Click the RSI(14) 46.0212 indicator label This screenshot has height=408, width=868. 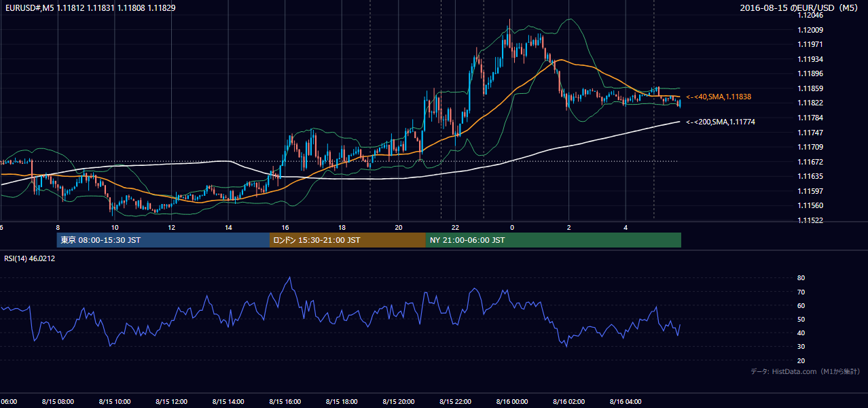30,258
